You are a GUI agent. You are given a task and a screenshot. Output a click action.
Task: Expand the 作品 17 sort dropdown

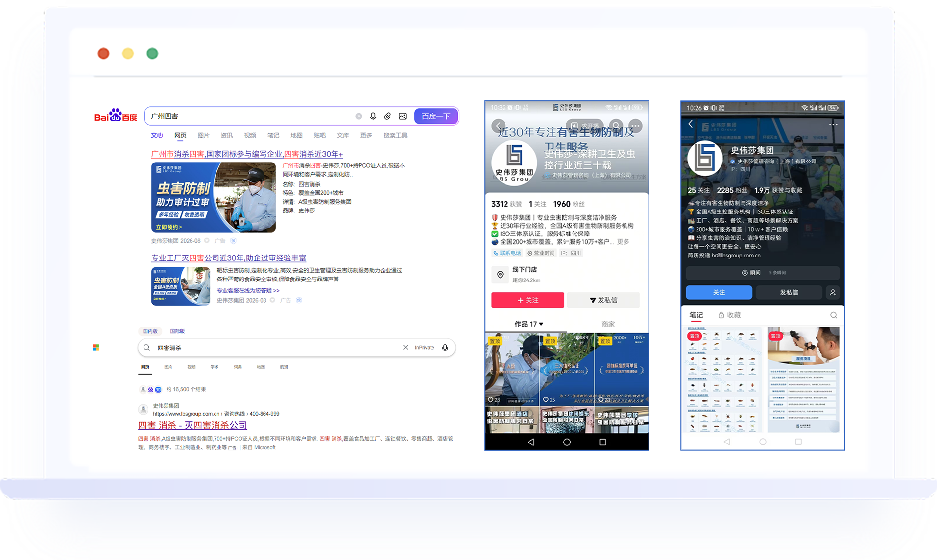click(x=529, y=324)
